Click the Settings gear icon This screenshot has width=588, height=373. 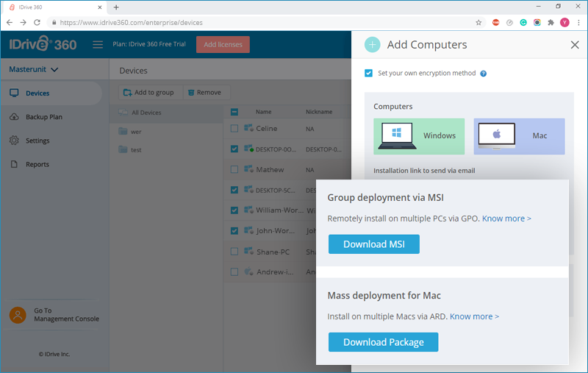click(x=14, y=141)
